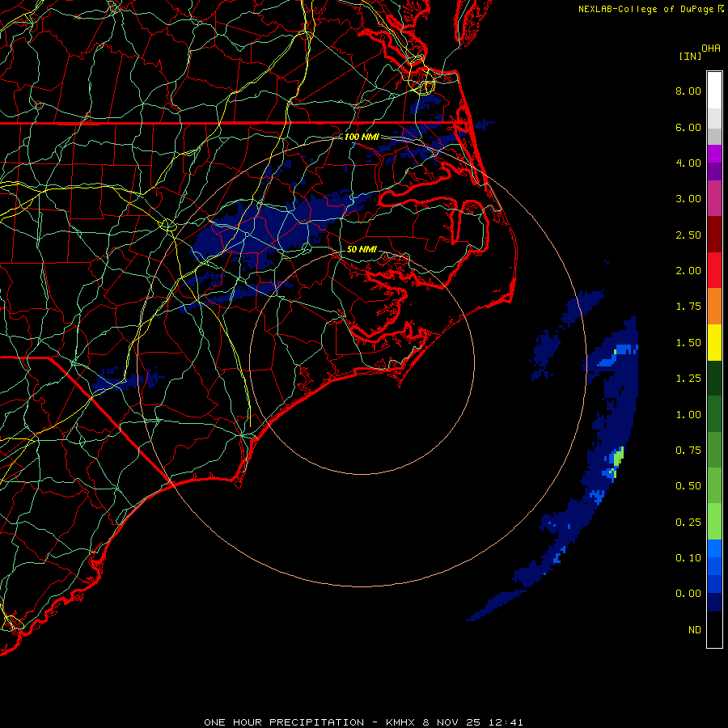Click the 100 NMI range ring label
The height and width of the screenshot is (728, 728).
362,137
